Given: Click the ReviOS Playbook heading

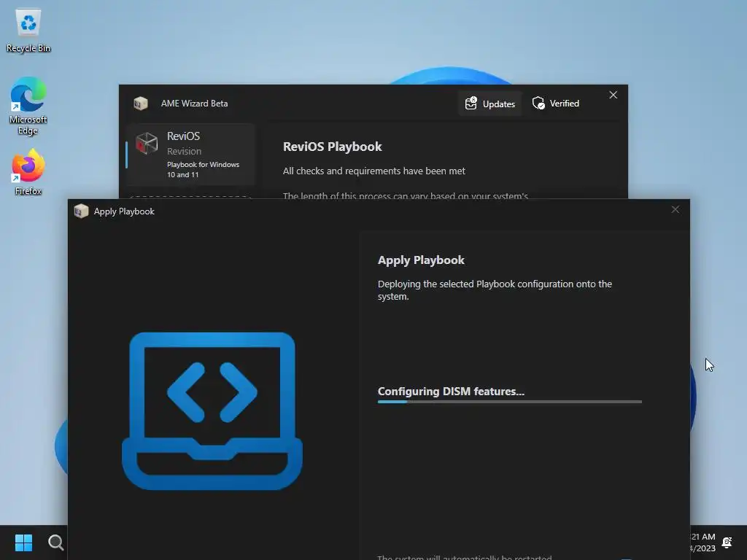Looking at the screenshot, I should [x=332, y=147].
